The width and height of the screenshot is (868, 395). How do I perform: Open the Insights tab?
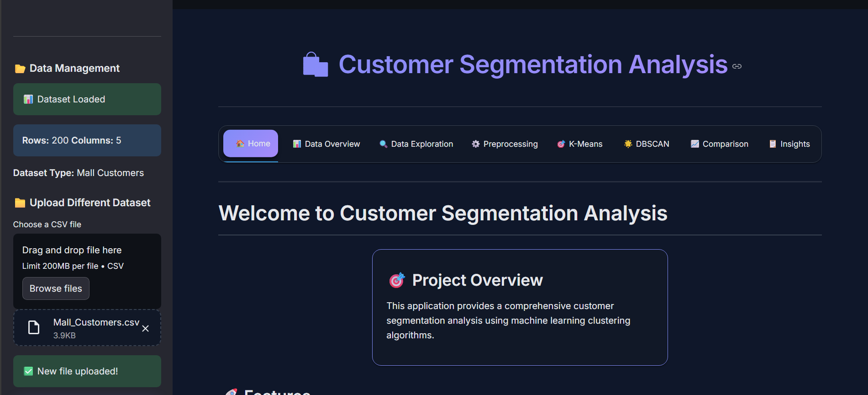coord(789,144)
